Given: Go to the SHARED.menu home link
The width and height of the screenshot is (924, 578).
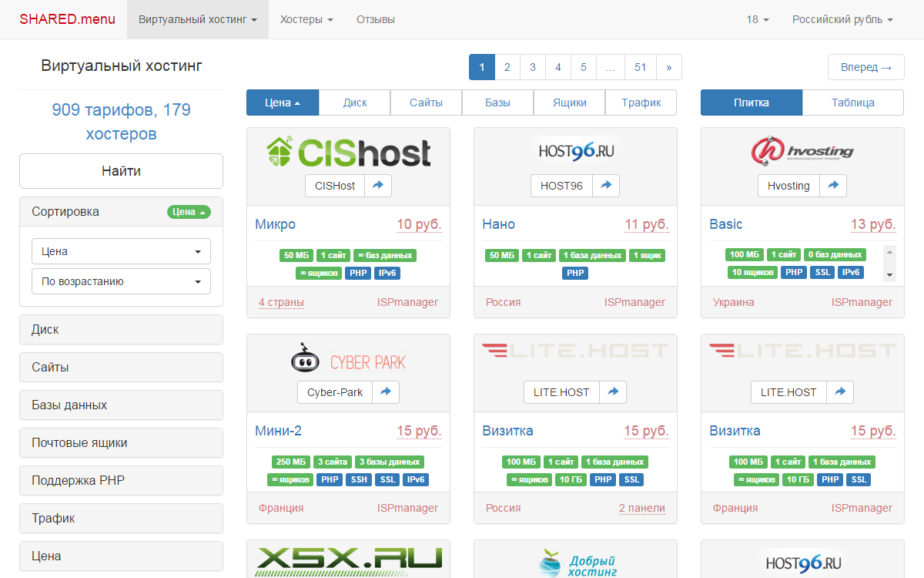Looking at the screenshot, I should coord(68,19).
